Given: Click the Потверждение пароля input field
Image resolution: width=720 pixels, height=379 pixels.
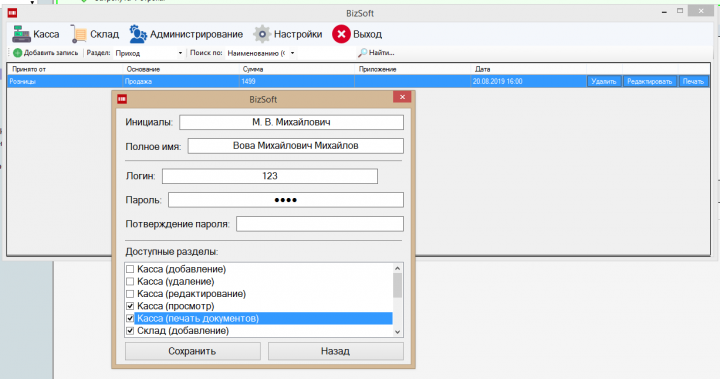Looking at the screenshot, I should click(x=320, y=224).
